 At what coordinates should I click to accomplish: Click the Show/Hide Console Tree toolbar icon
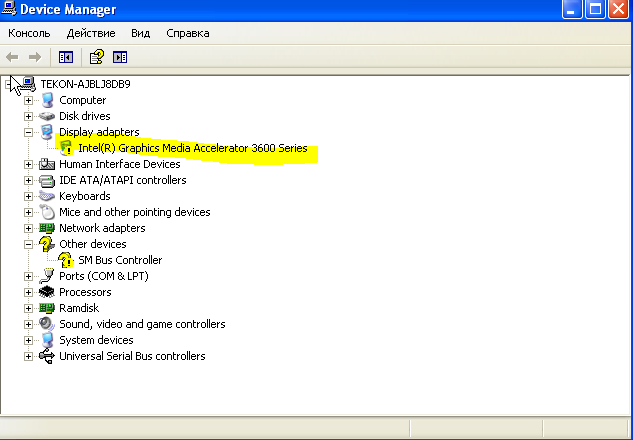coord(66,57)
